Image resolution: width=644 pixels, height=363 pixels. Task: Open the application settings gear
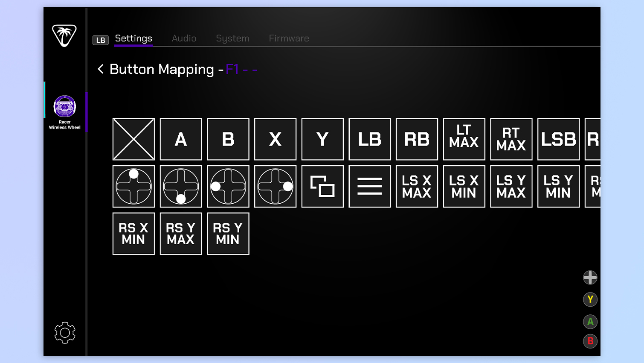click(64, 333)
